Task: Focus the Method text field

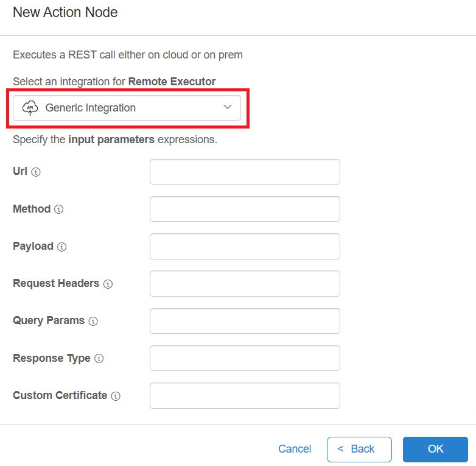Action: point(245,209)
